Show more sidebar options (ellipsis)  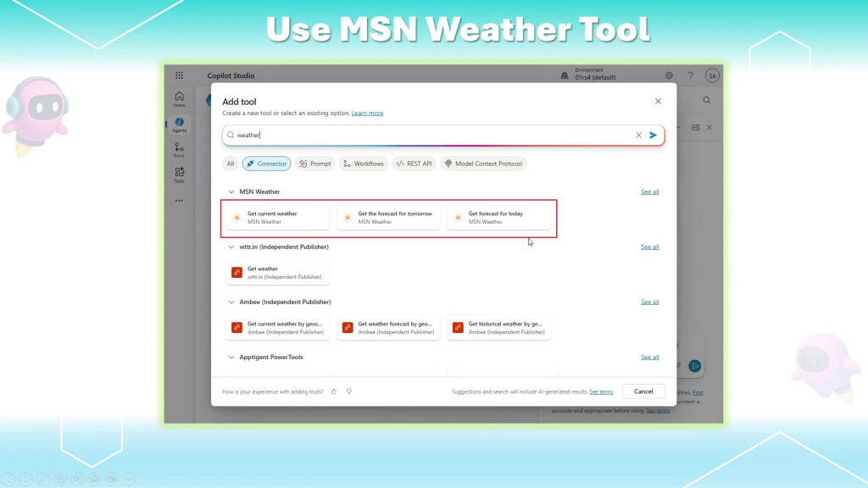179,201
